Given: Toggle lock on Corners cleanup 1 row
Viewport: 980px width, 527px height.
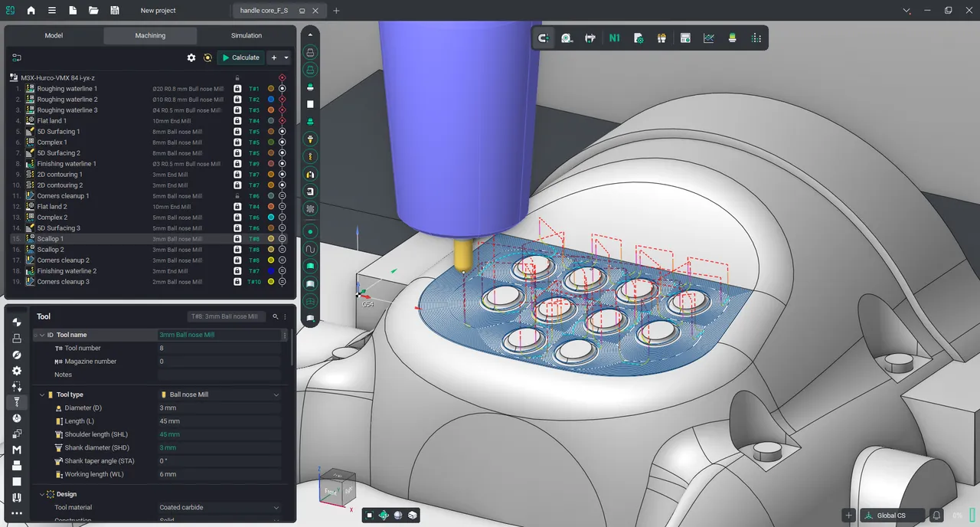Looking at the screenshot, I should pos(237,196).
